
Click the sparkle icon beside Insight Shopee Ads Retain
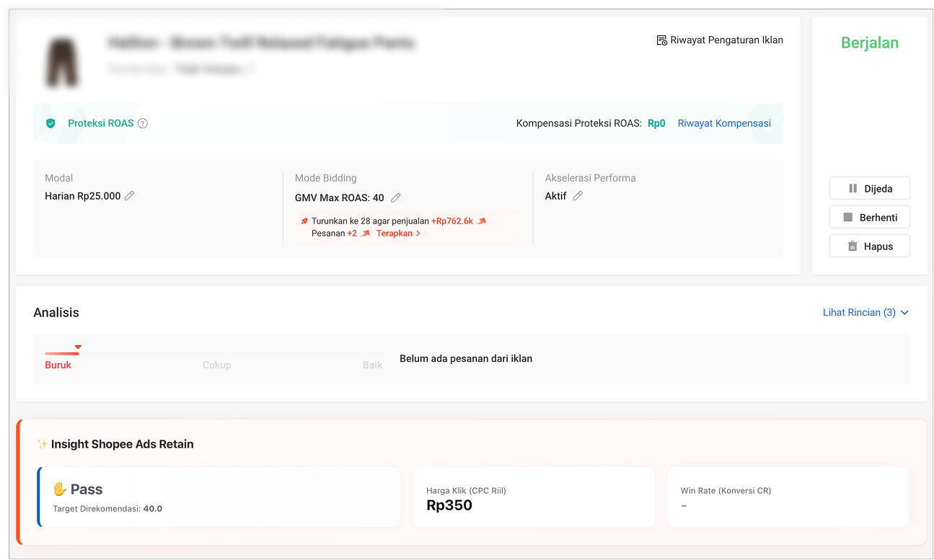pyautogui.click(x=43, y=444)
